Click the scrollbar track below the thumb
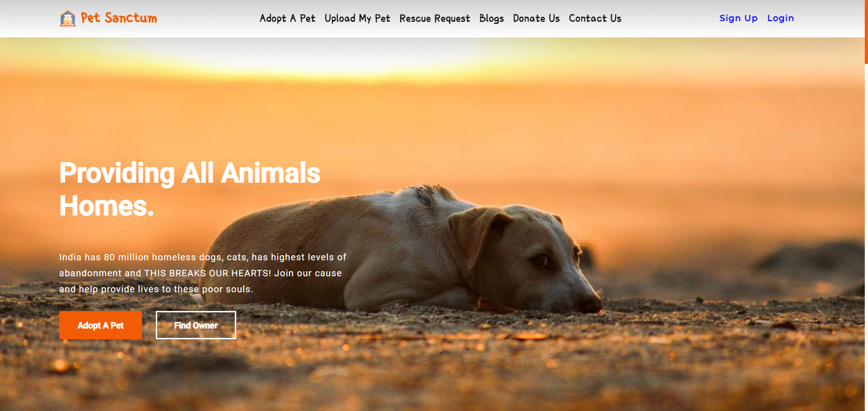Viewport: 868px width, 411px height. tap(866, 237)
